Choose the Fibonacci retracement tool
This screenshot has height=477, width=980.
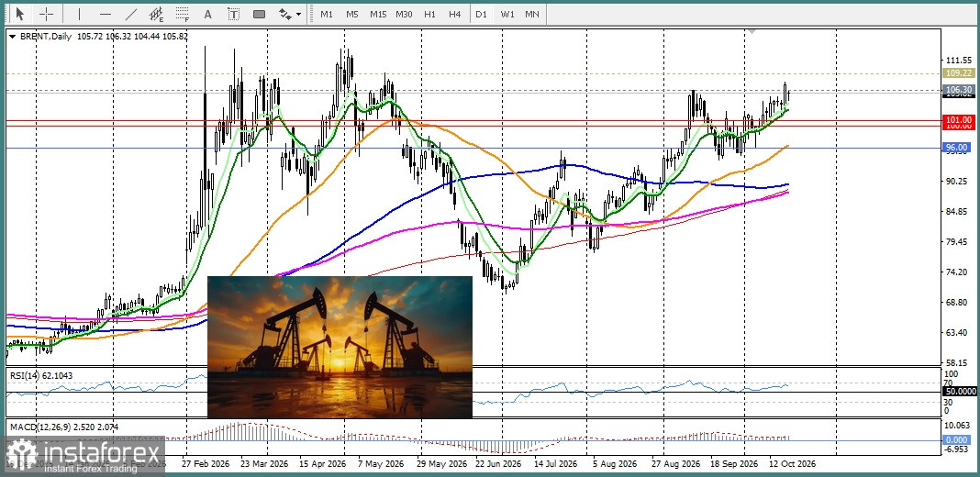tap(183, 14)
